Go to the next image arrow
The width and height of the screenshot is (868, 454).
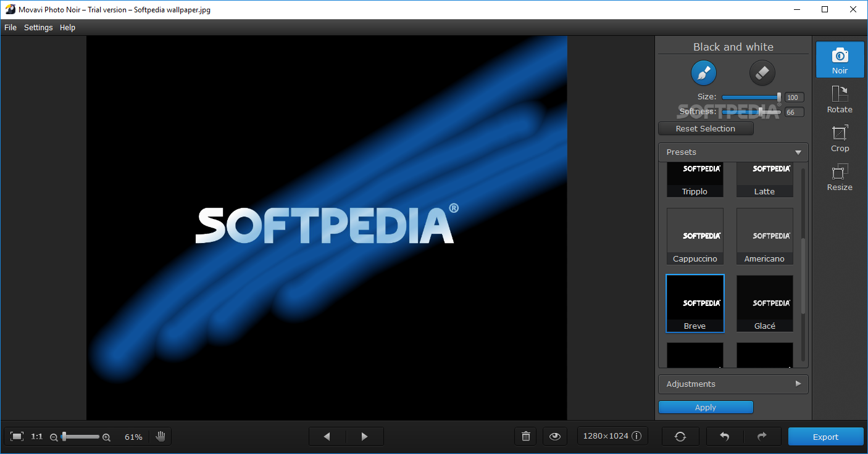(x=365, y=437)
